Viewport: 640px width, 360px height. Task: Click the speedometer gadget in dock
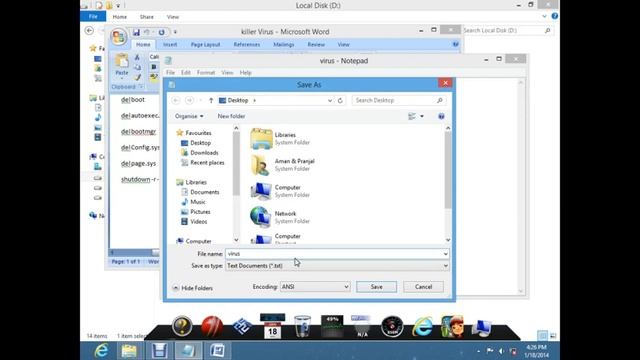click(392, 327)
